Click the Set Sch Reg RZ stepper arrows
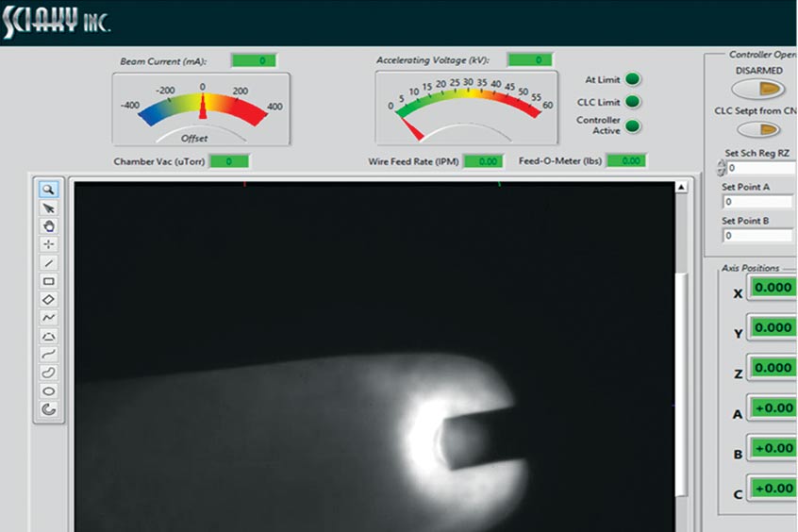The height and width of the screenshot is (532, 798). pyautogui.click(x=722, y=168)
